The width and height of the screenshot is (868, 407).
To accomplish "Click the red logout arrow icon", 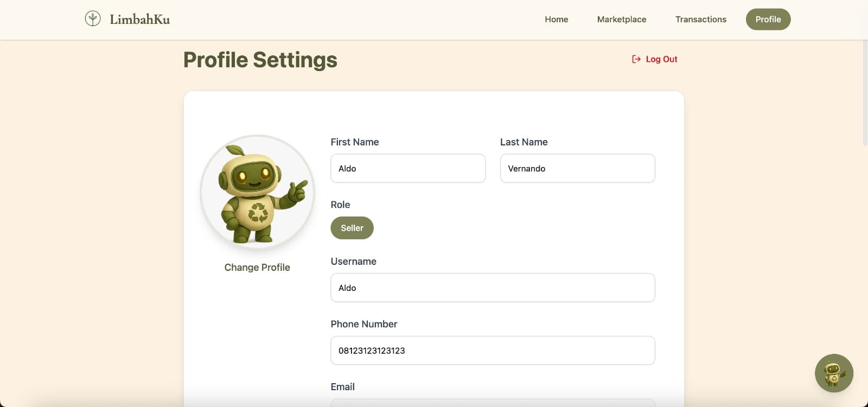I will [x=636, y=59].
